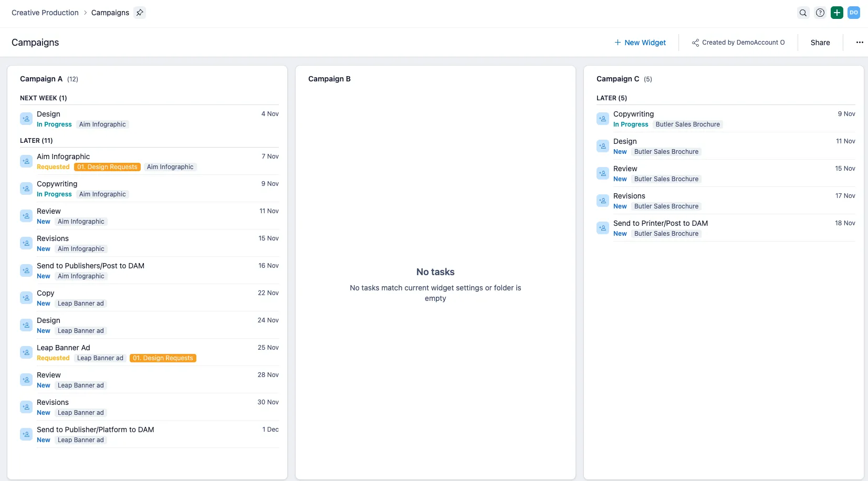This screenshot has width=868, height=481.
Task: Collapse the NEXT WEEK (1) group header
Action: click(44, 98)
